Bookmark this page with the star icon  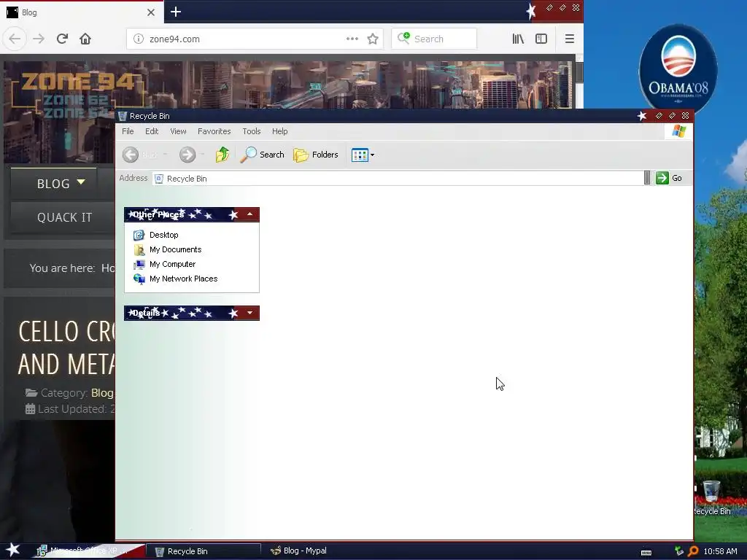click(373, 39)
